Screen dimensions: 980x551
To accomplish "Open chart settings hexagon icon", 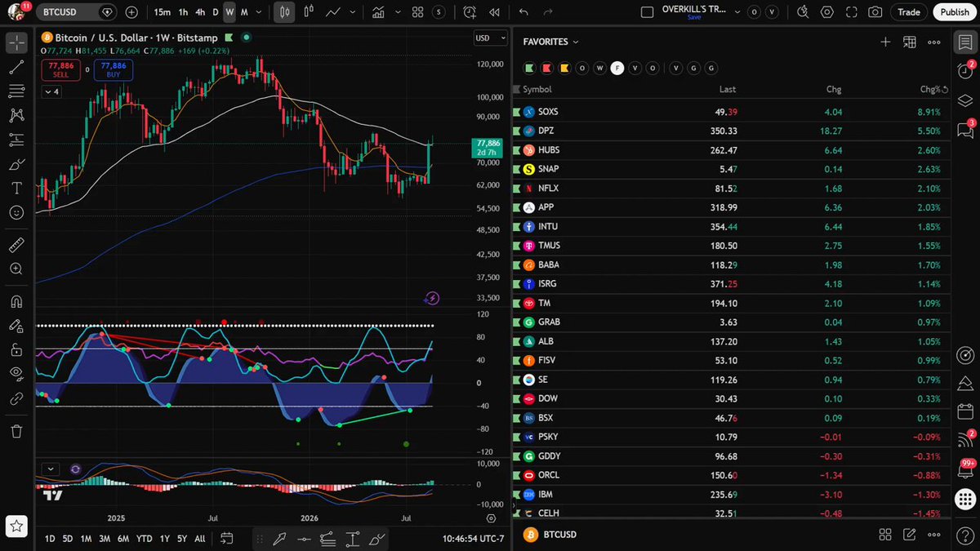I will (x=827, y=12).
